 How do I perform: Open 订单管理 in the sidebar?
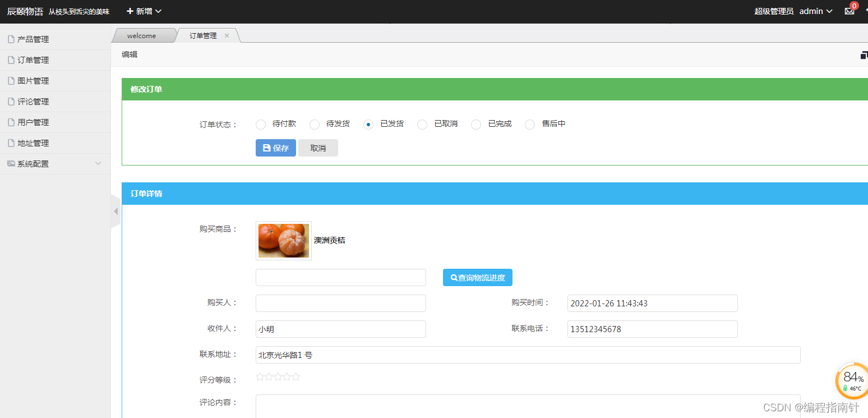(x=55, y=60)
